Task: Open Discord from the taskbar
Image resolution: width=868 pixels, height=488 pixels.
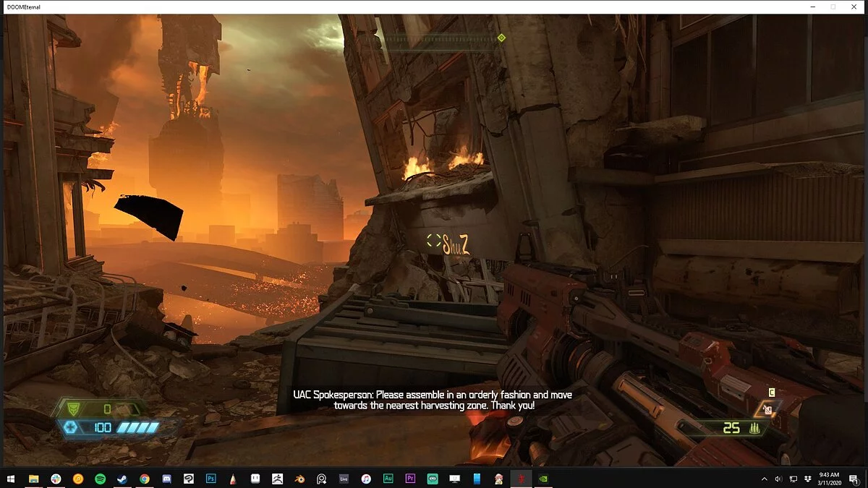Action: click(166, 479)
